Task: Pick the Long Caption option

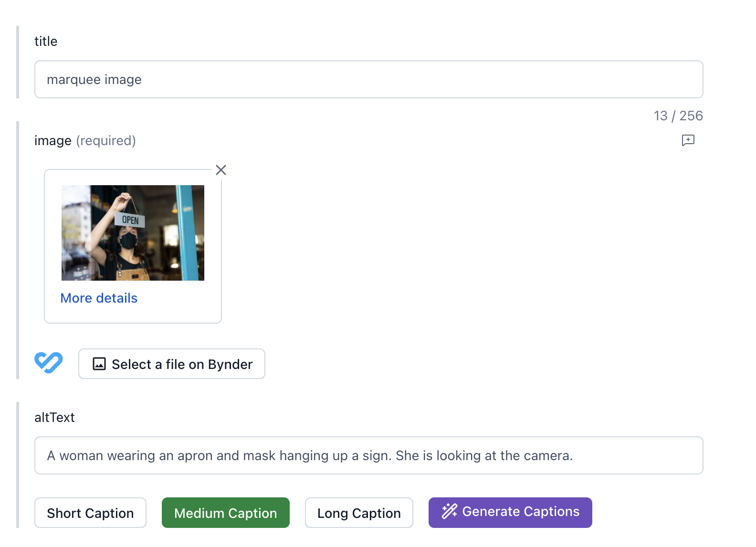Action: [x=359, y=513]
